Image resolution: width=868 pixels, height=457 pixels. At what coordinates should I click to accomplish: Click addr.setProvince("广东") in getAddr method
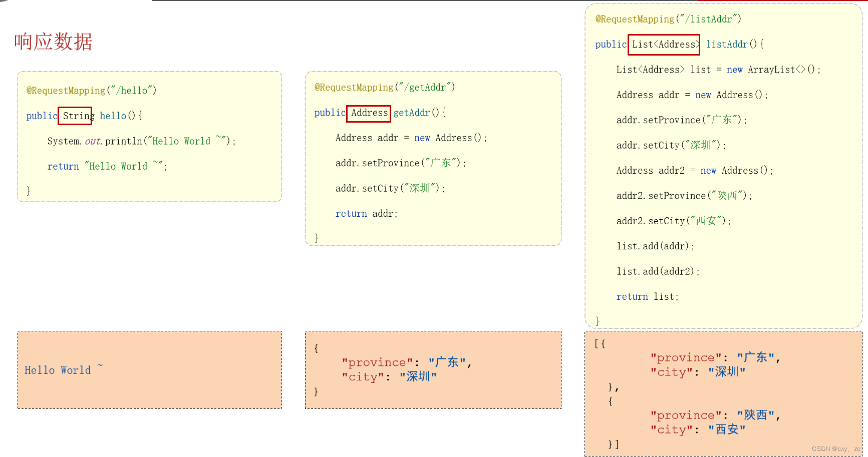tap(401, 163)
